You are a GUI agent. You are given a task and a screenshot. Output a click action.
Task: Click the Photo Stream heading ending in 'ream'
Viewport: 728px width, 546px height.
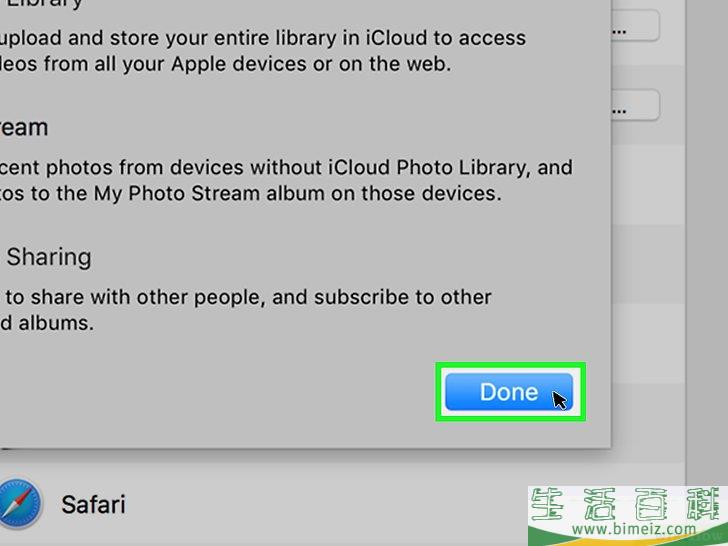24,127
